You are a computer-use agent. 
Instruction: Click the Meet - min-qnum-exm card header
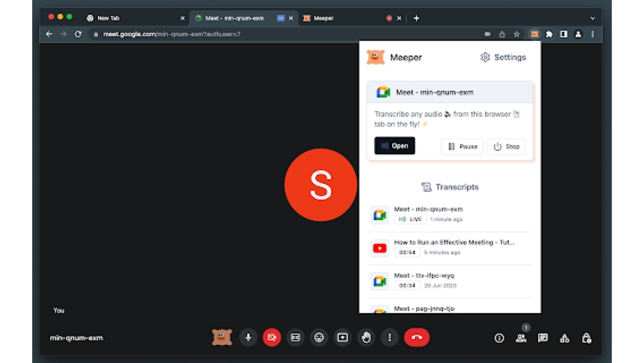(x=450, y=92)
